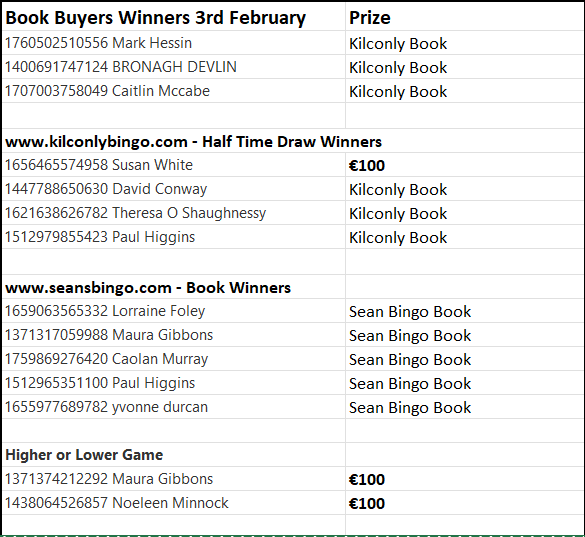Select the cell with Mark Hessin
The image size is (585, 537).
pos(174,43)
